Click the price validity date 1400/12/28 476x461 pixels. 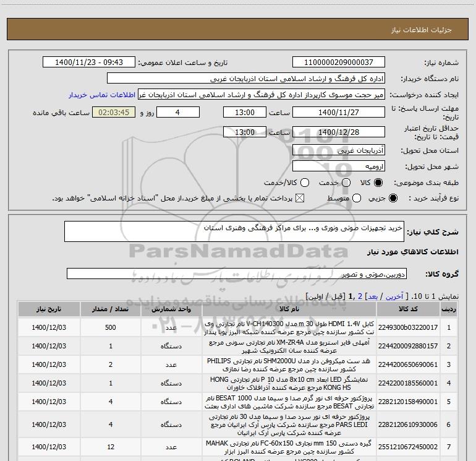click(339, 132)
